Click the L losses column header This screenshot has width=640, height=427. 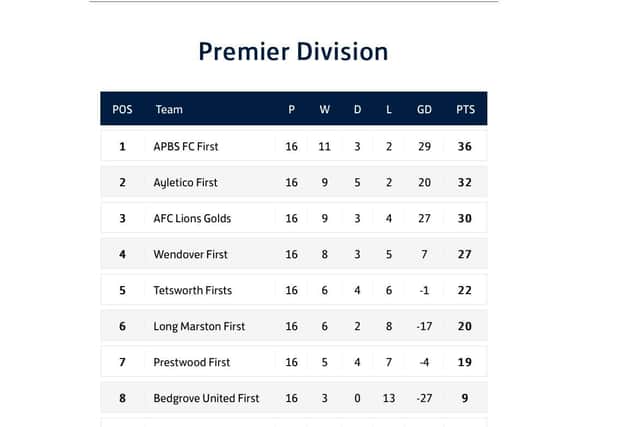389,109
